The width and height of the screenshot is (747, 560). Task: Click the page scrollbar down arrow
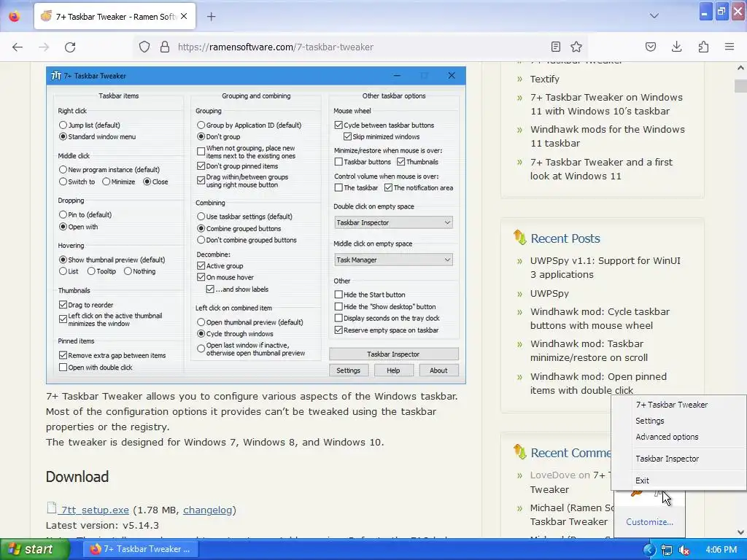740,532
